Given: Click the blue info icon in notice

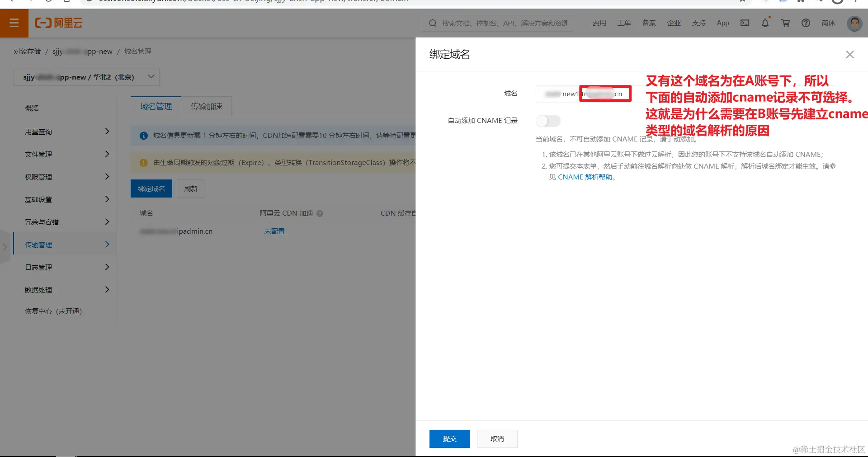Looking at the screenshot, I should [x=144, y=136].
